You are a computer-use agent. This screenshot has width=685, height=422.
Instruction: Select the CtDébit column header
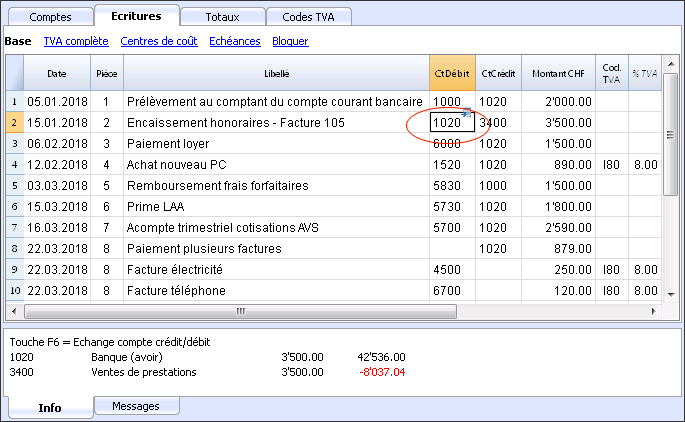pyautogui.click(x=452, y=73)
